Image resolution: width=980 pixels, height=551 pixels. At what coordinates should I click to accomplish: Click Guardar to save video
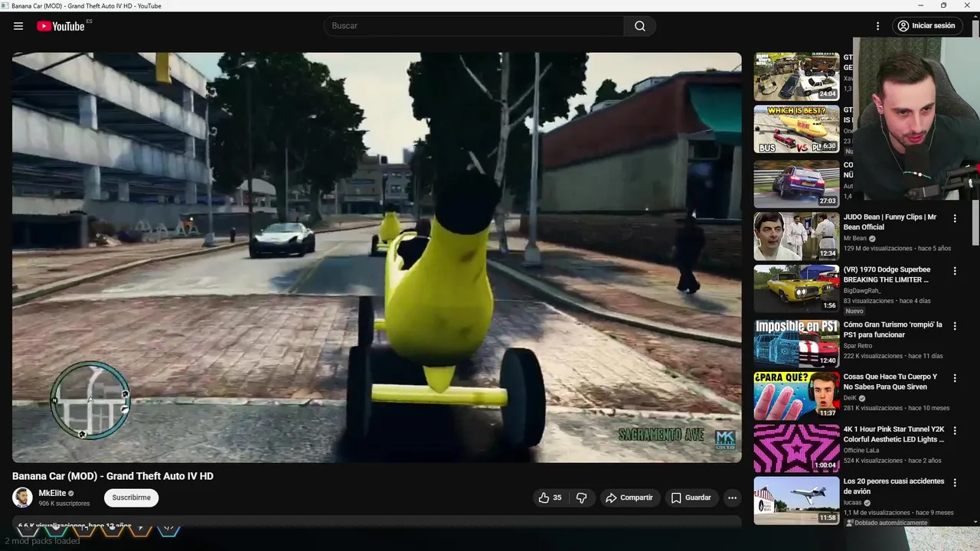691,497
